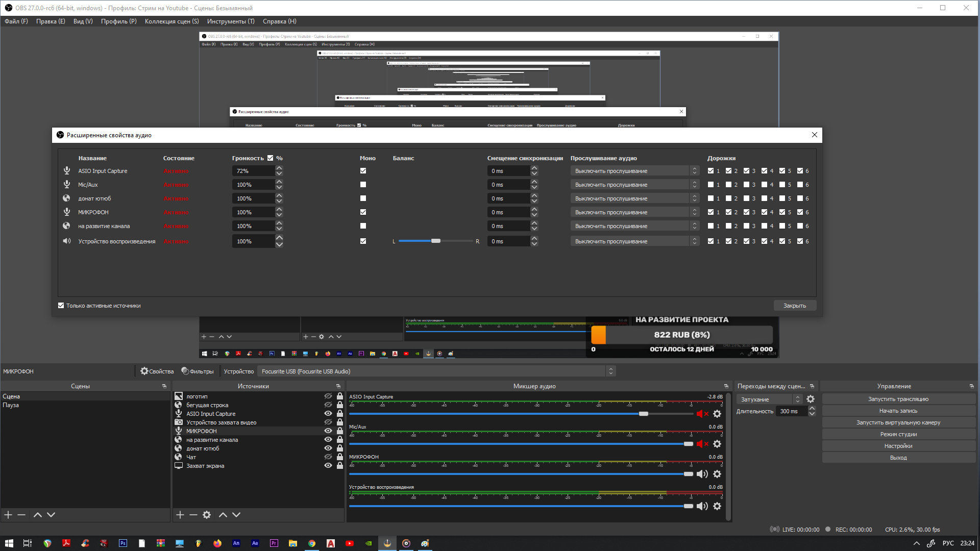Click Закрыть button in audio properties
The image size is (980, 551).
(794, 306)
